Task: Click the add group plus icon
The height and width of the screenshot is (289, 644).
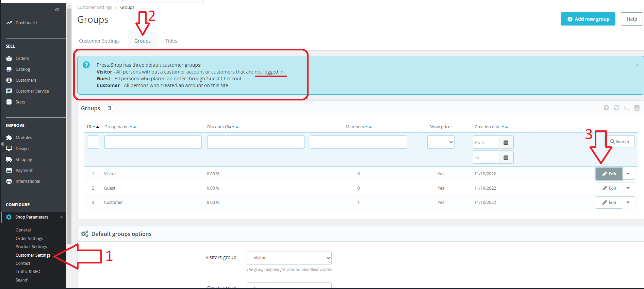Action: click(606, 108)
